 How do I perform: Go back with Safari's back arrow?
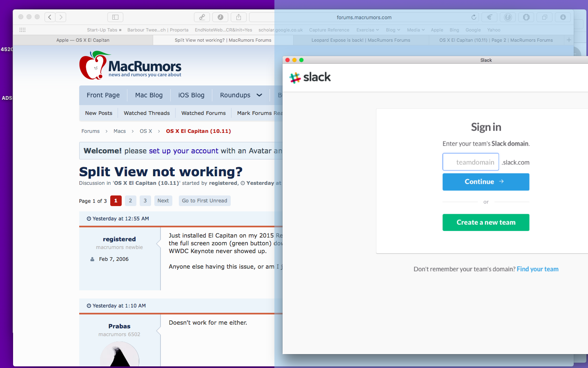point(50,17)
